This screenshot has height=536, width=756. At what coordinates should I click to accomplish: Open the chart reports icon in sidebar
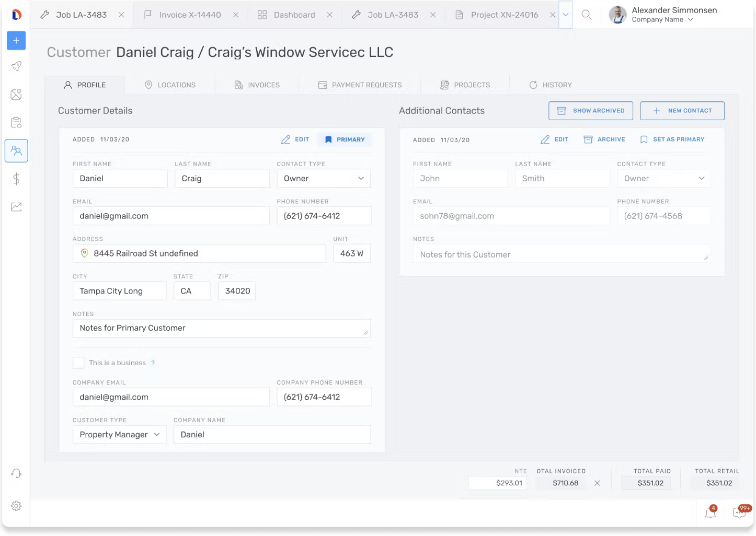point(16,207)
